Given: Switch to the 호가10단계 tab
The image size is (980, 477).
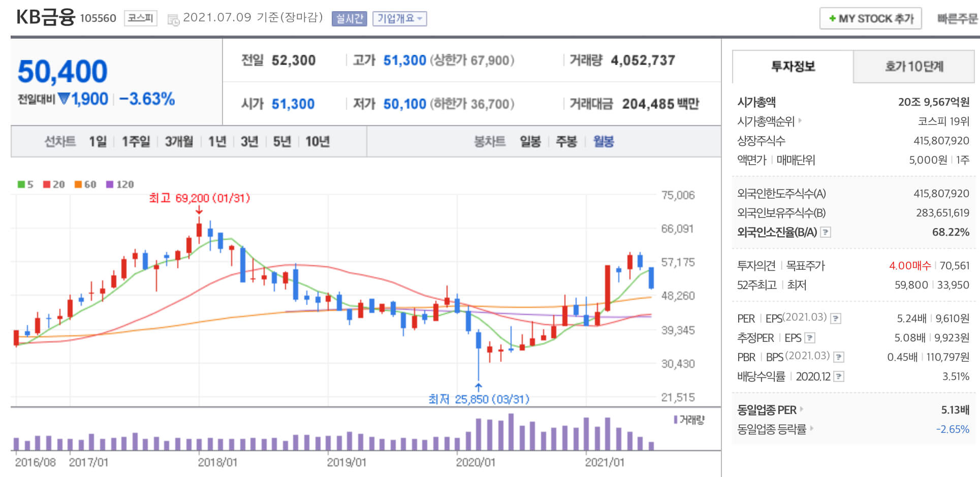Looking at the screenshot, I should click(913, 67).
